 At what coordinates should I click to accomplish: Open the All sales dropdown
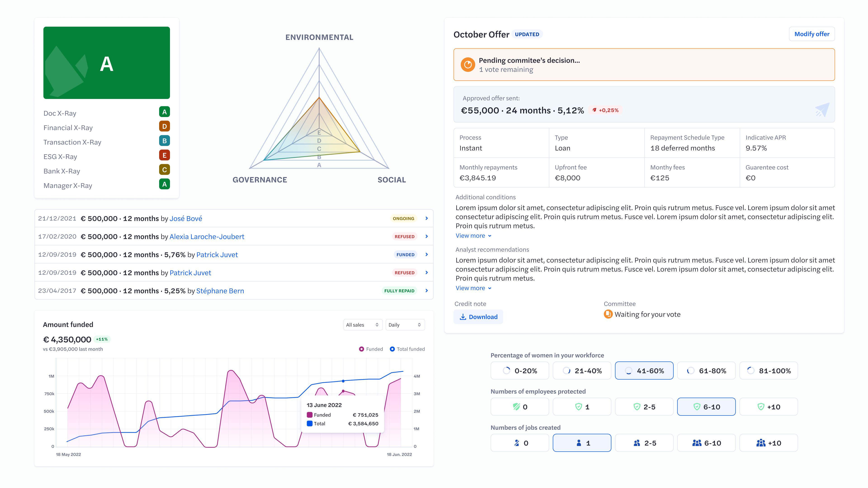tap(363, 325)
